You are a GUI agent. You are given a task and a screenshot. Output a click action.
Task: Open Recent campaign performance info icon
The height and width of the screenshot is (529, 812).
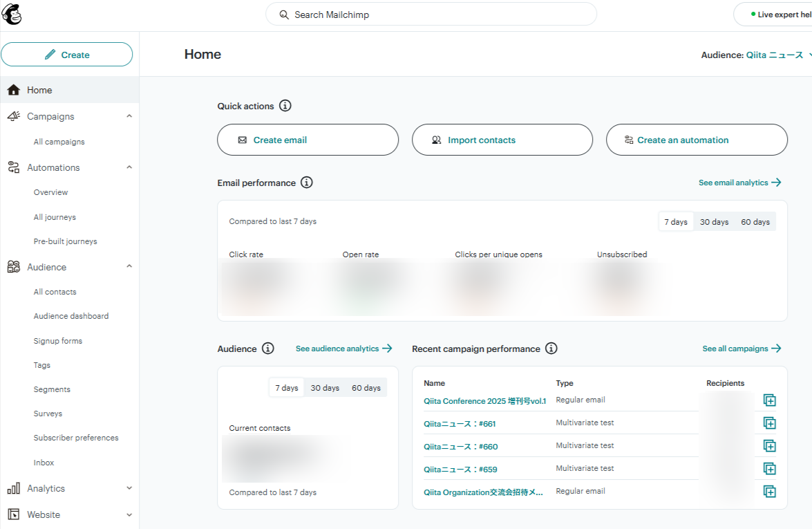[x=551, y=349]
